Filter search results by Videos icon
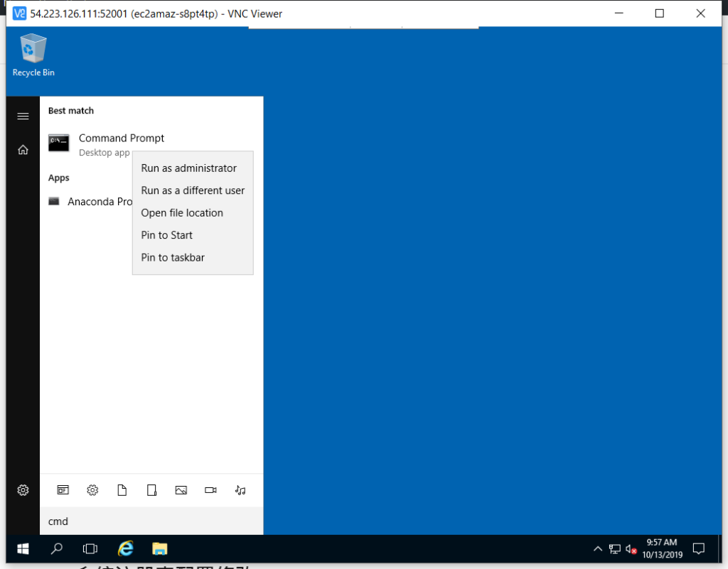This screenshot has width=728, height=569. tap(210, 490)
